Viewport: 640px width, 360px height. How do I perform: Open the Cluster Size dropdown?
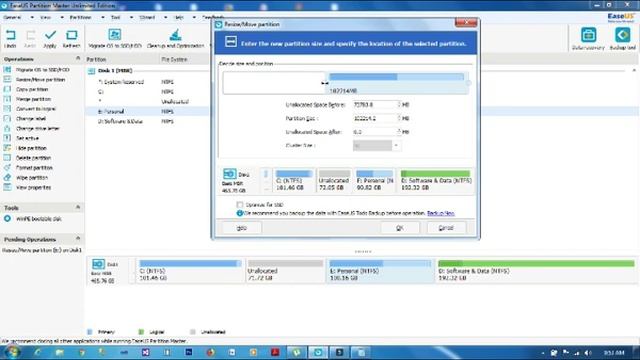396,145
